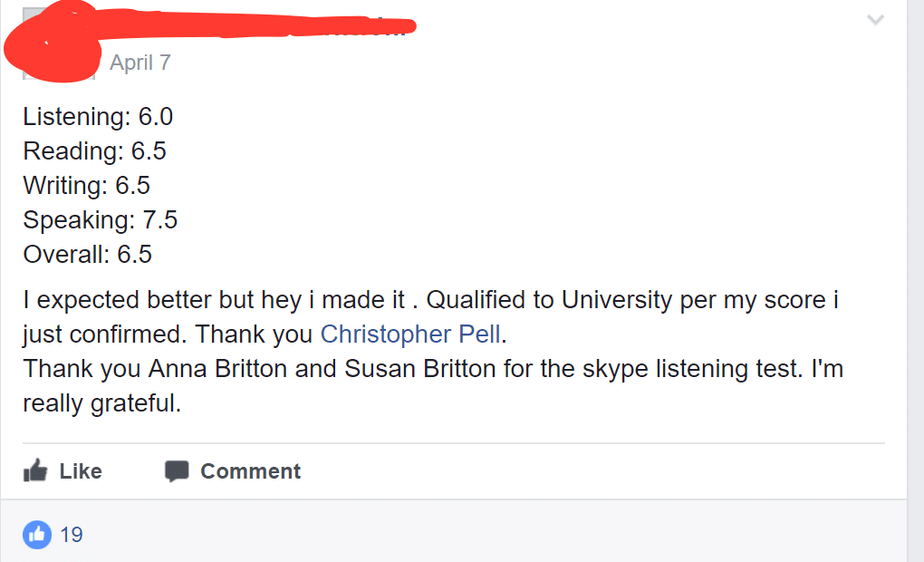
Task: View who liked via the 19 count
Action: tap(72, 535)
